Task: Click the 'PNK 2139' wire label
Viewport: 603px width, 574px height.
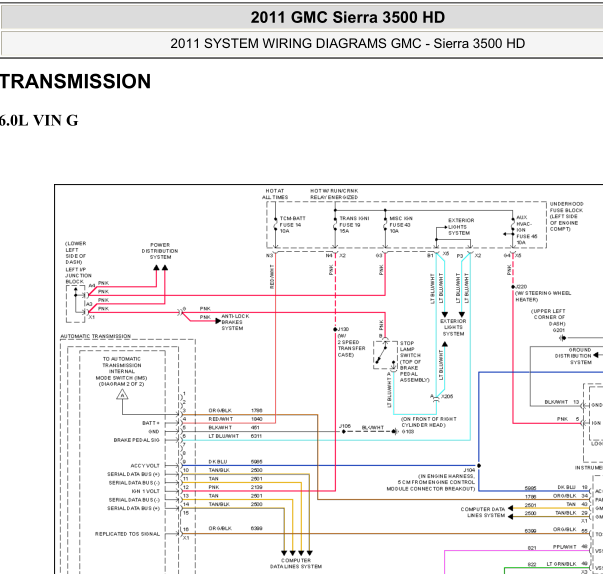Action: pos(235,487)
